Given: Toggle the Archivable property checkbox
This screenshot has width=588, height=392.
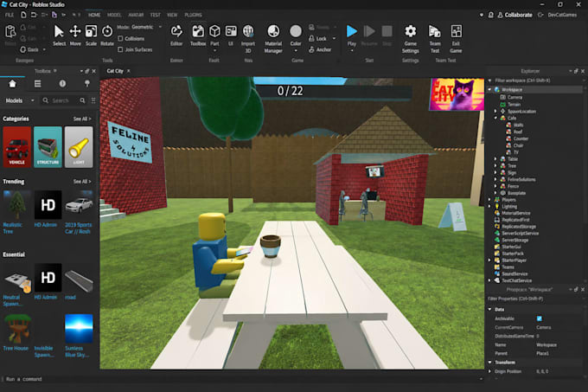Looking at the screenshot, I should point(540,318).
